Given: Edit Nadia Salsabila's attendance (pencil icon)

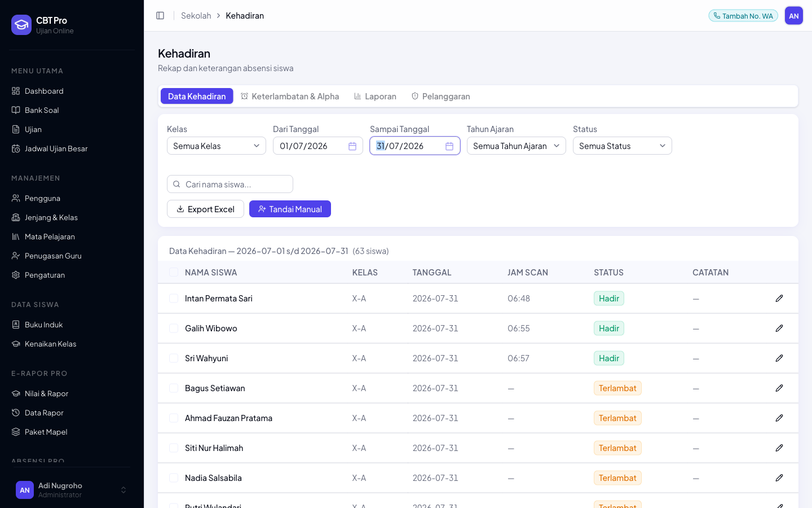Looking at the screenshot, I should click(x=779, y=478).
